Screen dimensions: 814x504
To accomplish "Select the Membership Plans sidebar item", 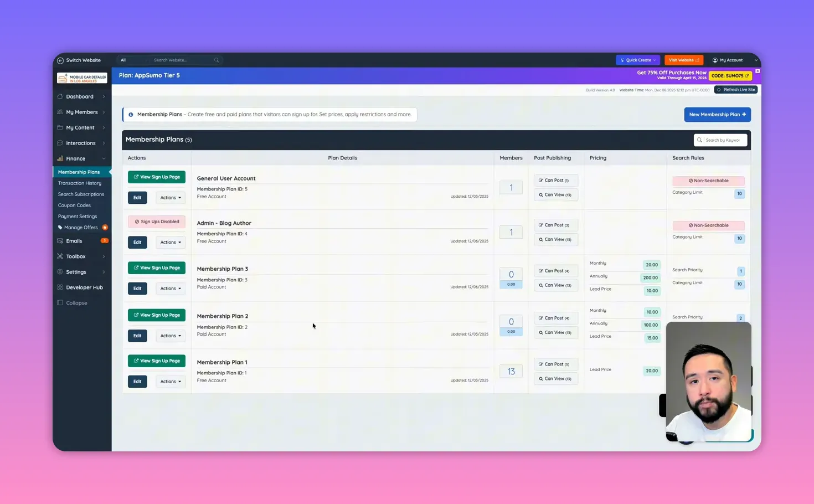I will [x=79, y=172].
